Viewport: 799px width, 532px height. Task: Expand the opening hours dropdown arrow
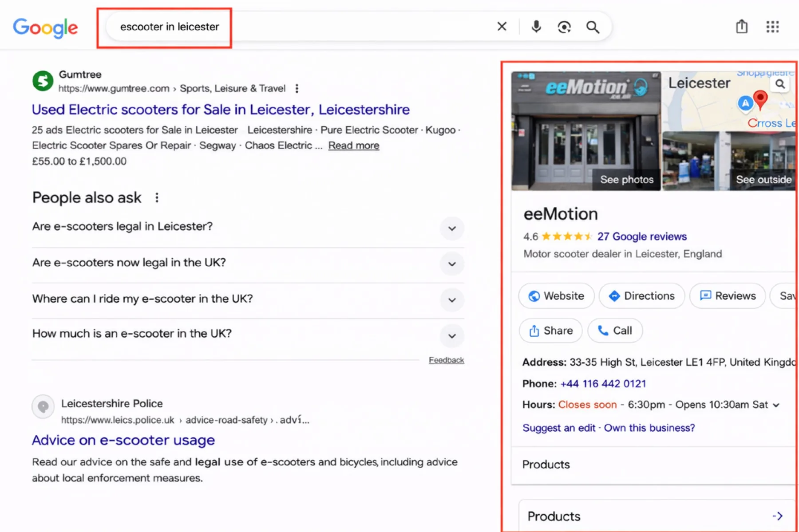(776, 405)
